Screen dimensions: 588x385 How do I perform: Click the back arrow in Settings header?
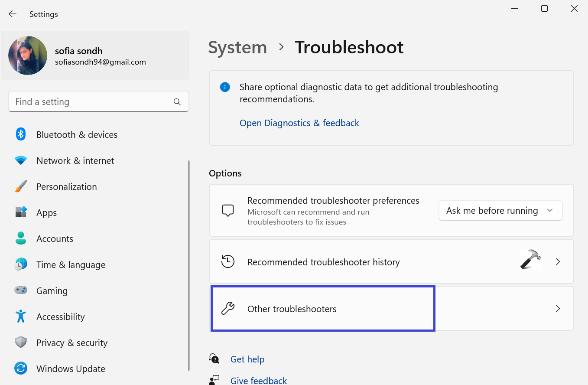(x=13, y=14)
